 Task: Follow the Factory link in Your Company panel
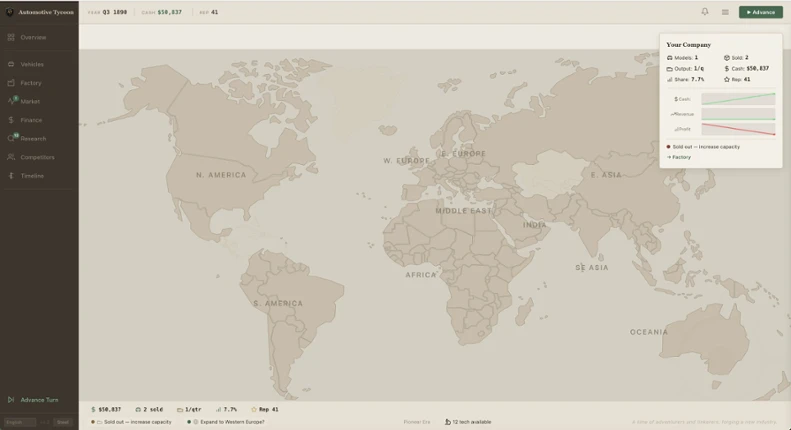[x=679, y=157]
